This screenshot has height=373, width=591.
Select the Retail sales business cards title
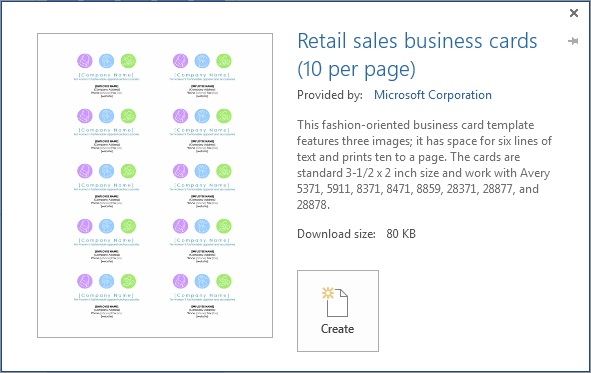417,41
